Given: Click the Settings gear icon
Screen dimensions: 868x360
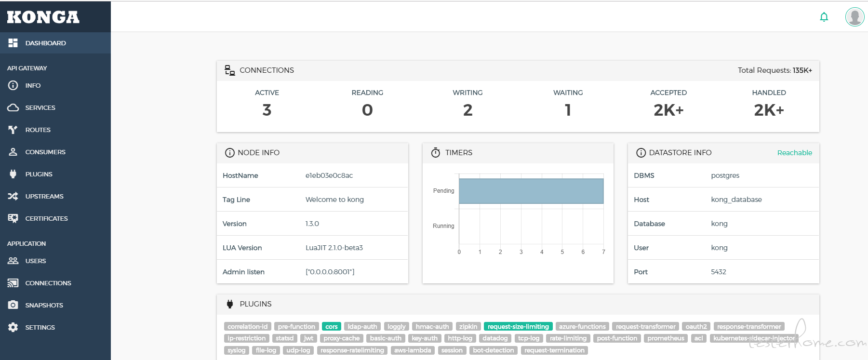Looking at the screenshot, I should point(13,327).
